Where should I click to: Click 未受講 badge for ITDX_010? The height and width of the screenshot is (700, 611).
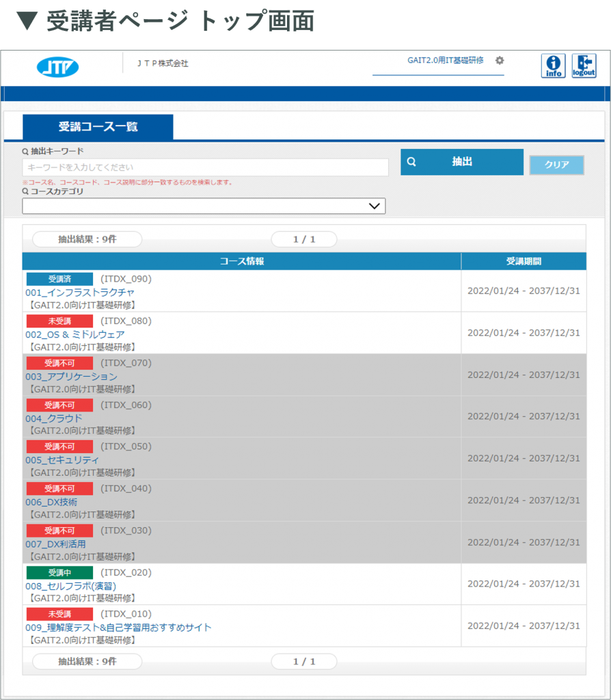click(60, 614)
